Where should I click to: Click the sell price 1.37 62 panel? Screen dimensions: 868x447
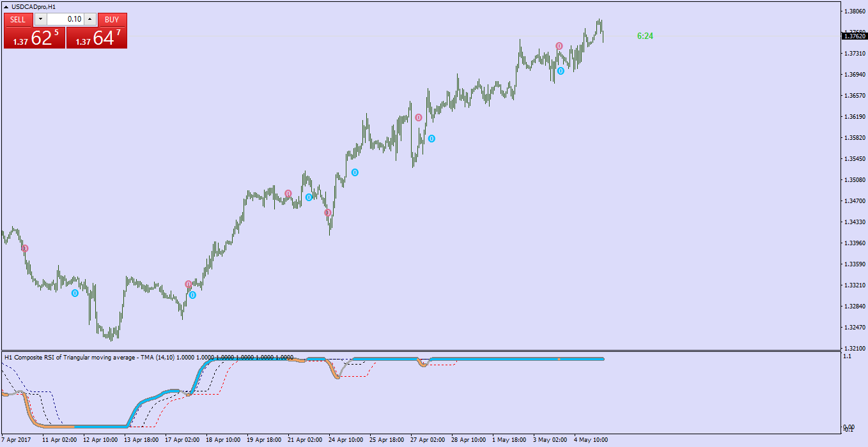35,38
